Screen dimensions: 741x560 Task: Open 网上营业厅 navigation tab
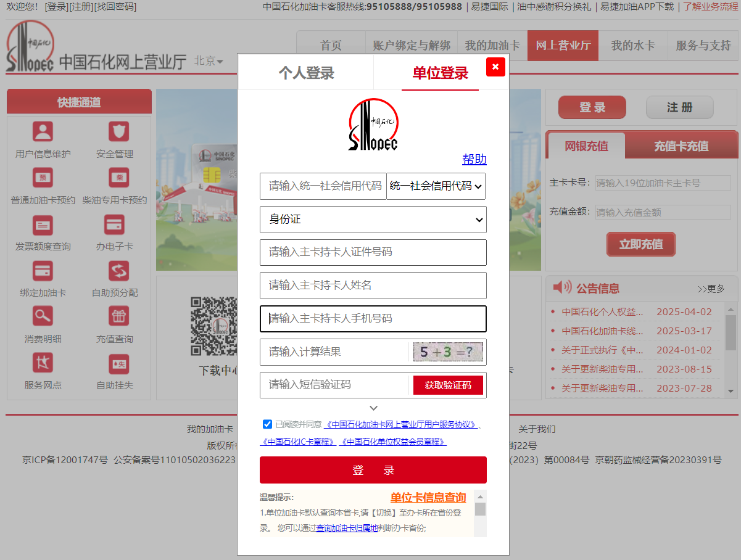click(x=563, y=46)
